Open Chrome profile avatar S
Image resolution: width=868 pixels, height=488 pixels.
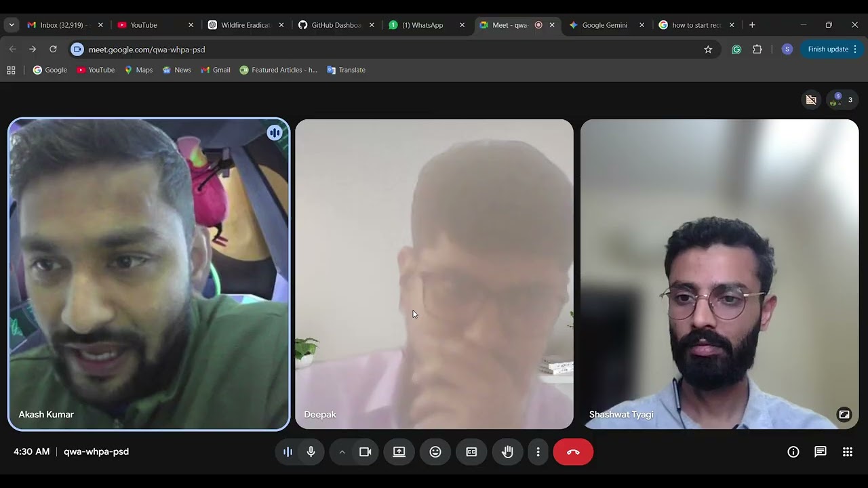click(x=787, y=49)
